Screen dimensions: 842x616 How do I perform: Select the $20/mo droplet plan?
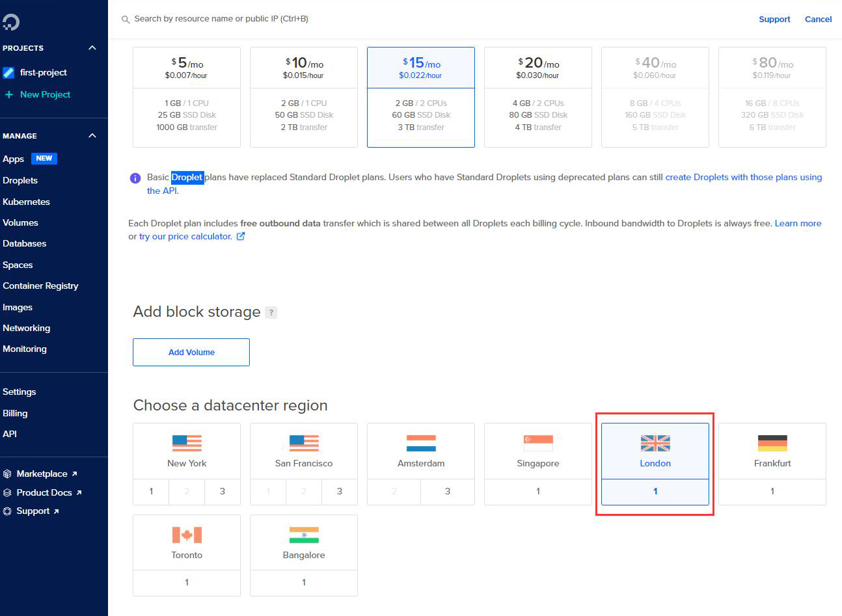pos(538,97)
